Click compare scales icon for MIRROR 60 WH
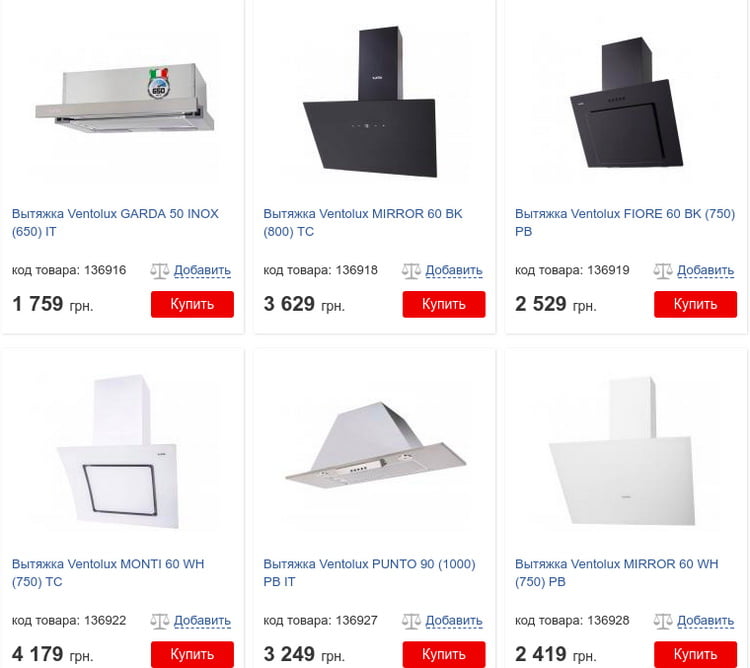The width and height of the screenshot is (750, 668). click(x=663, y=621)
